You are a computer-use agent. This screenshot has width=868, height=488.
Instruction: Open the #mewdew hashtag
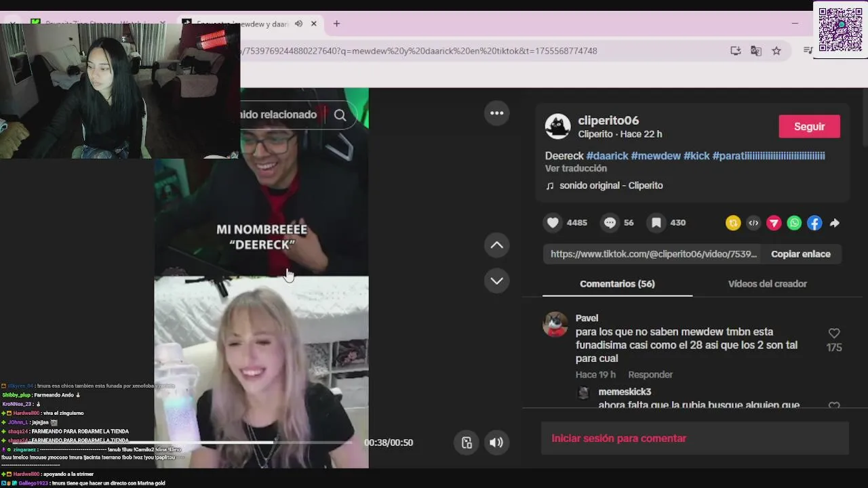[x=656, y=156]
